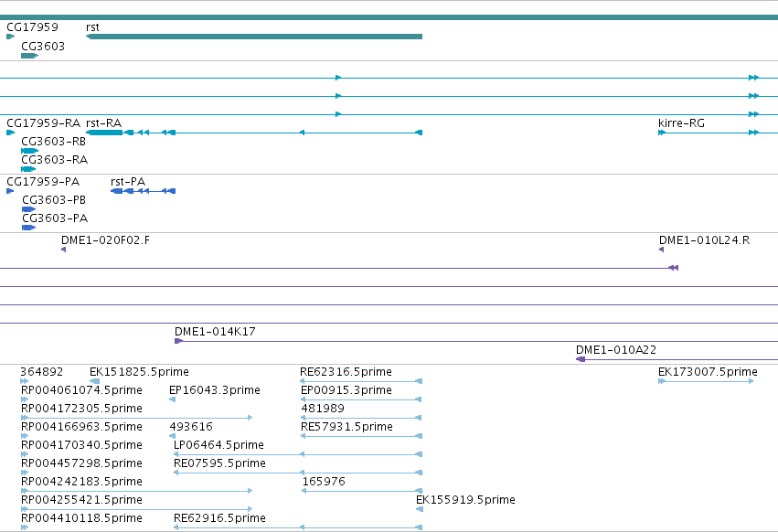Click the CG3603-PA protein label
Screen dimensions: 778x532
click(x=55, y=218)
